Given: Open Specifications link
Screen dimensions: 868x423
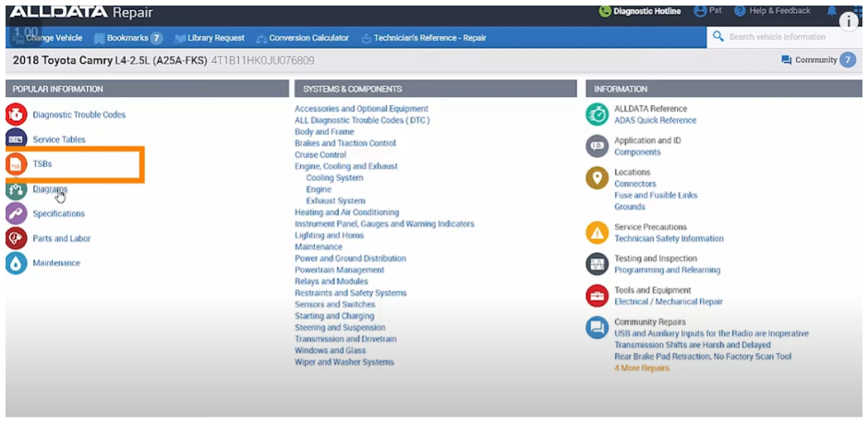Looking at the screenshot, I should [59, 213].
